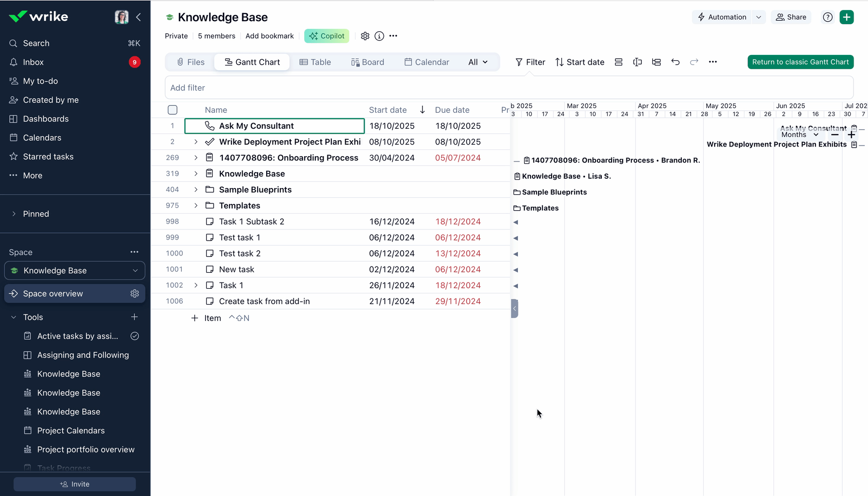
Task: Click the Copilot button
Action: [x=326, y=36]
